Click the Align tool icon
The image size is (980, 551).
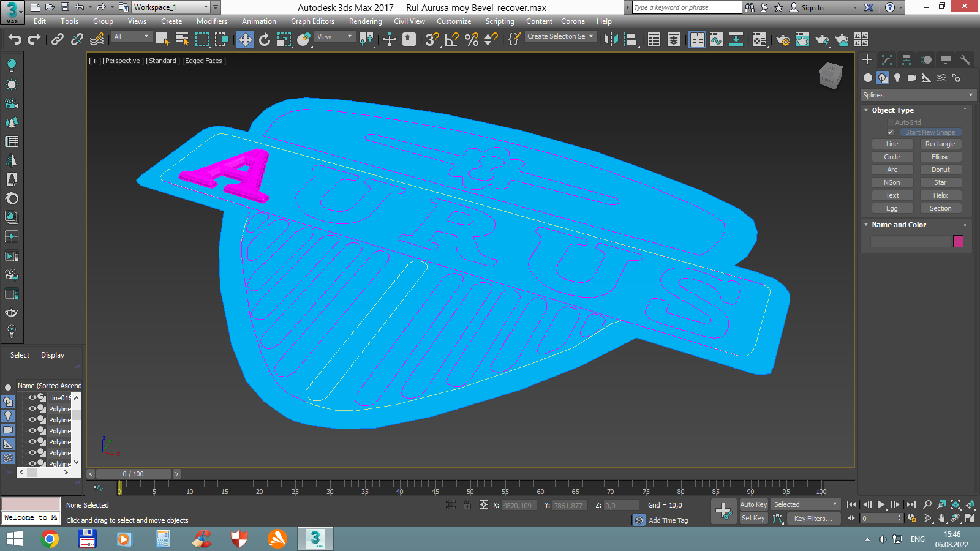(x=630, y=40)
